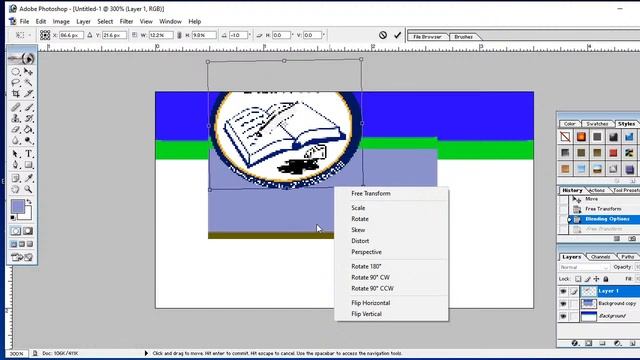The image size is (640, 360).
Task: Apply the No Style swatch
Action: pos(565,137)
